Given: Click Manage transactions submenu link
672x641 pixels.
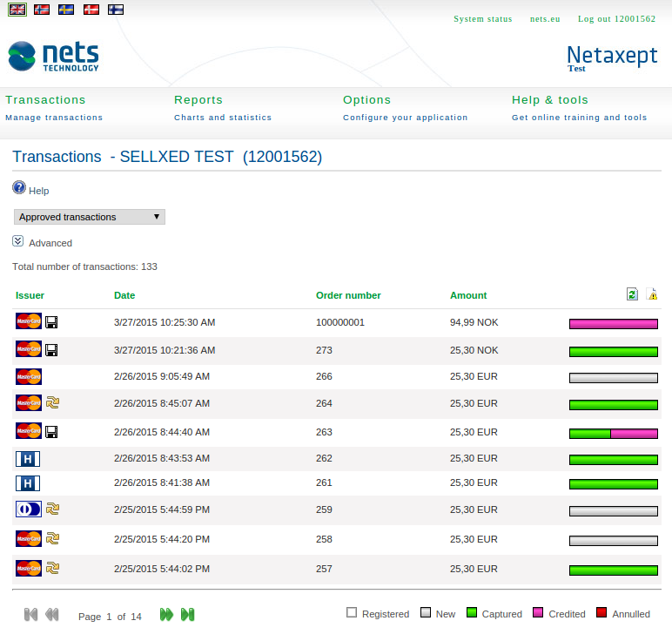Looking at the screenshot, I should [54, 118].
